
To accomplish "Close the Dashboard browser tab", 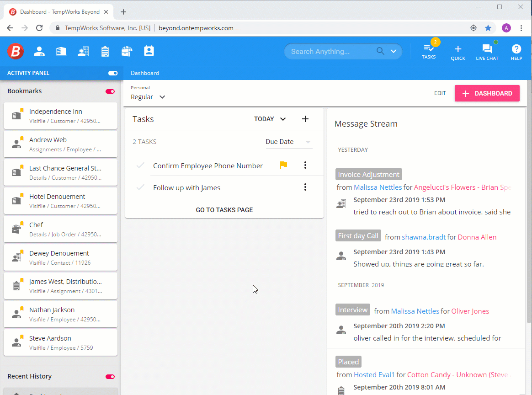I will pyautogui.click(x=106, y=12).
